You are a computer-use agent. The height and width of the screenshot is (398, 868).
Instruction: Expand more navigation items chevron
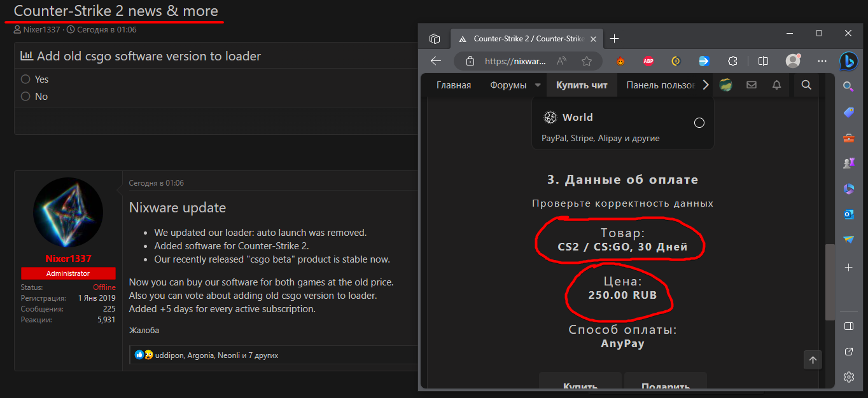coord(705,85)
